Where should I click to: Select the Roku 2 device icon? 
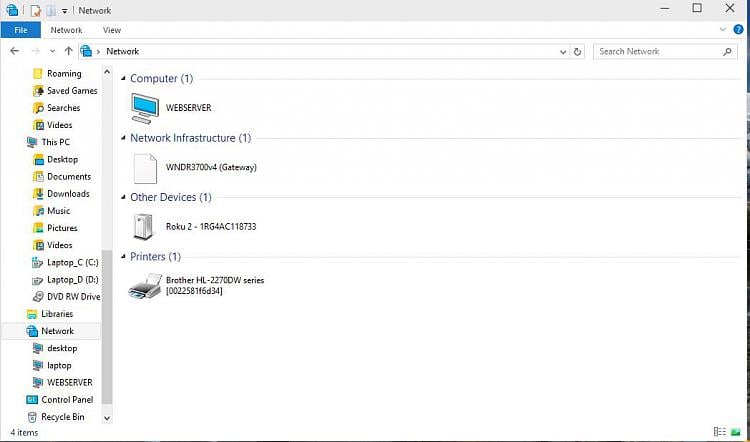click(143, 227)
